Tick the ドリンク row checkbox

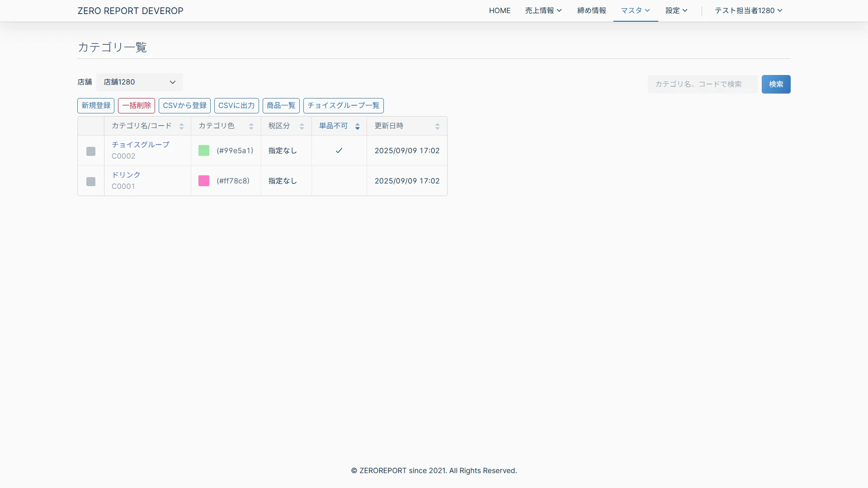91,182
